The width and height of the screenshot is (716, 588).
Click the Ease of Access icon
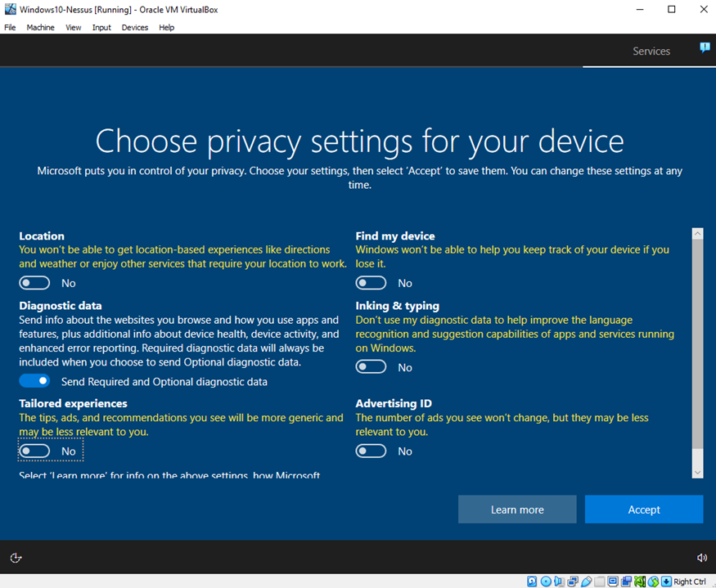[16, 558]
